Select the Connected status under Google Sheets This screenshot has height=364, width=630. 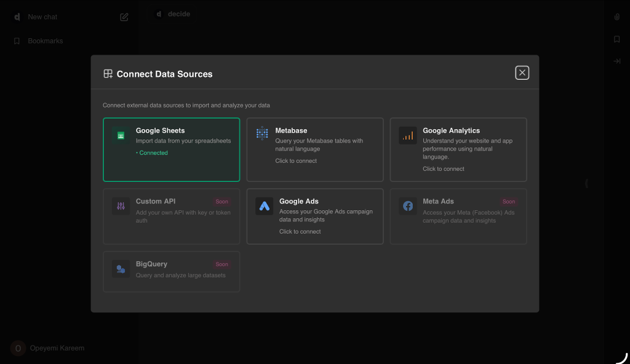tap(153, 153)
